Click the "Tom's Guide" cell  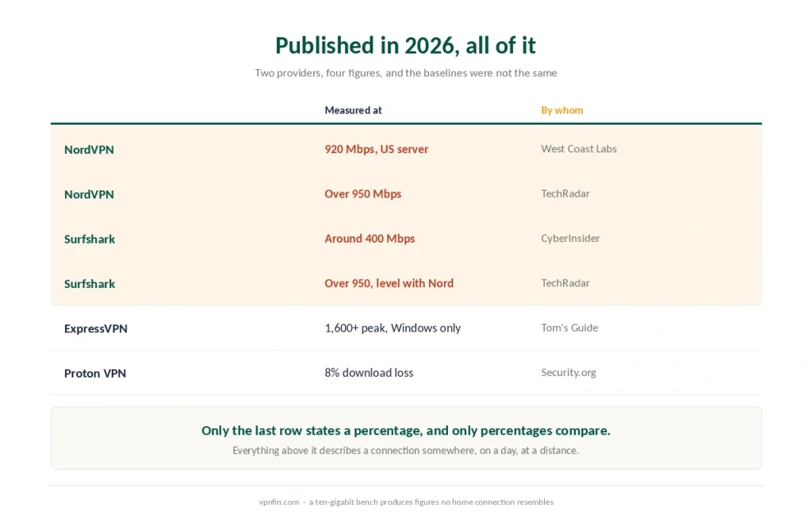click(569, 328)
